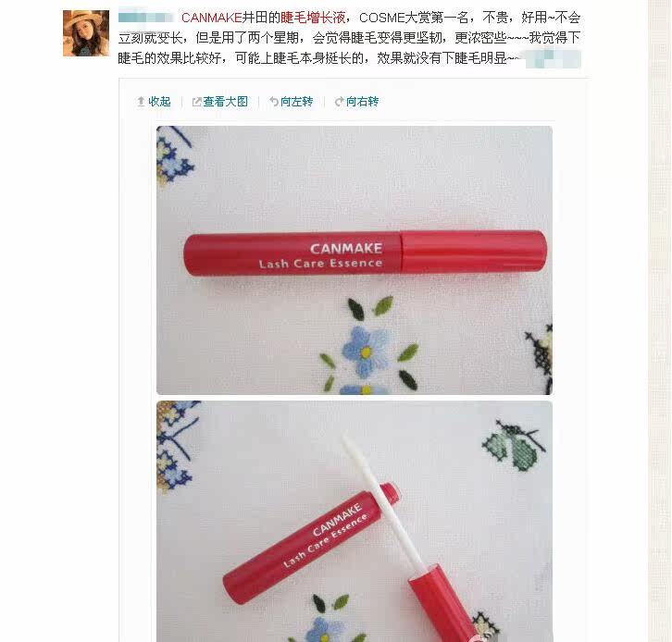Screen dimensions: 672x642
Task: Click the 收起 collapse arrow icon
Action: point(141,102)
